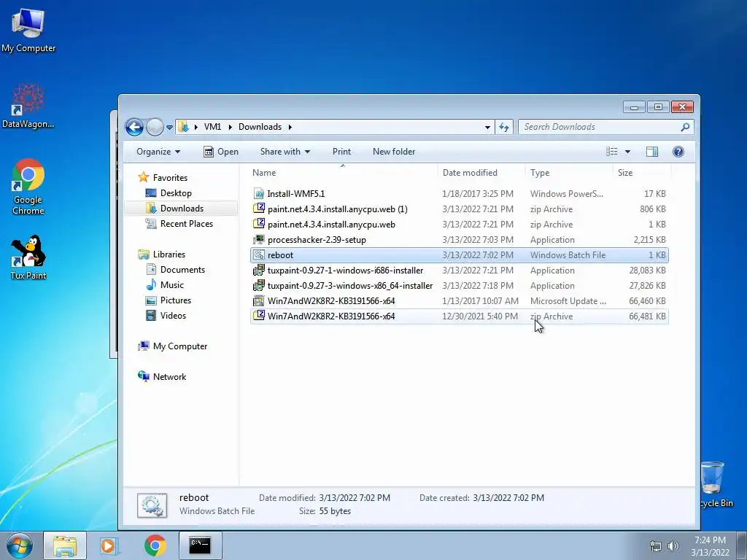Click the search magnifier icon

click(685, 127)
